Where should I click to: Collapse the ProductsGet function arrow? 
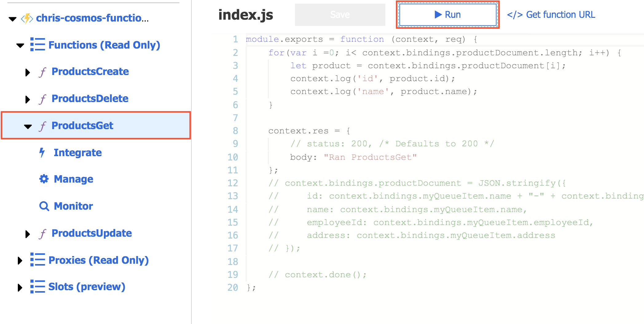28,126
